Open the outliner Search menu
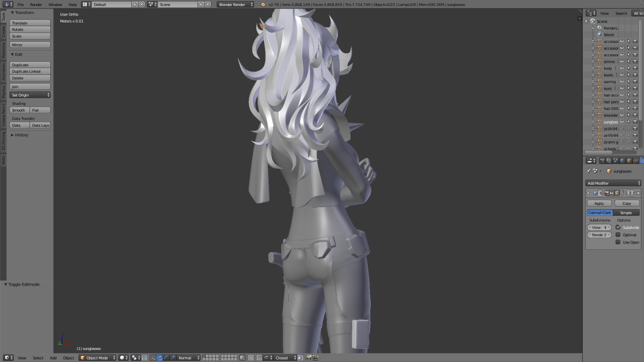 621,14
